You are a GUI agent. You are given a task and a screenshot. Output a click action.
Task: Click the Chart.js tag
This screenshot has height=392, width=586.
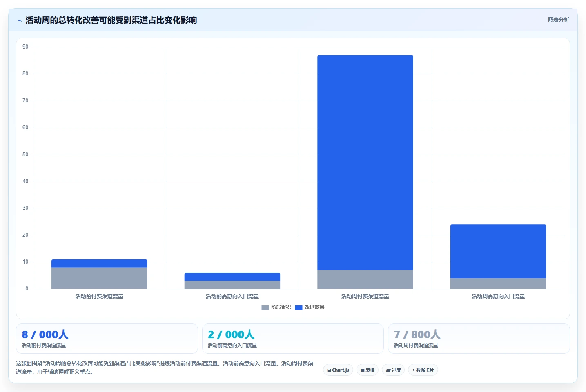click(x=338, y=370)
